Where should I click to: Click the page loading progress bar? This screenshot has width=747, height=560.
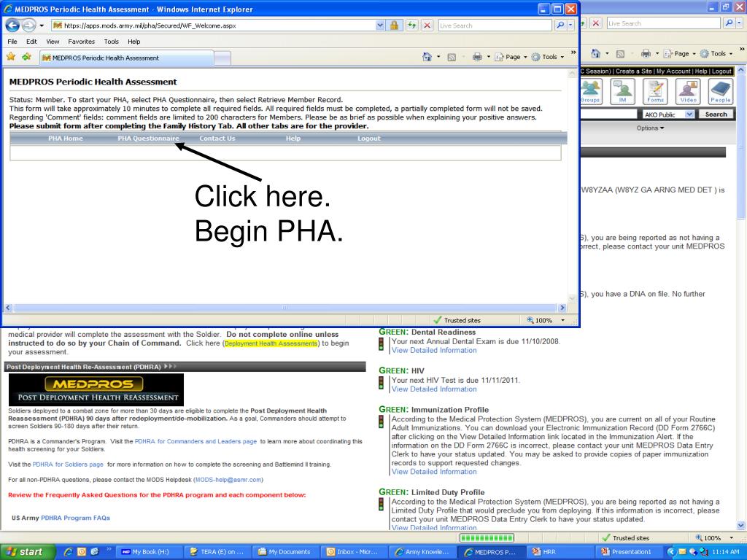487,538
